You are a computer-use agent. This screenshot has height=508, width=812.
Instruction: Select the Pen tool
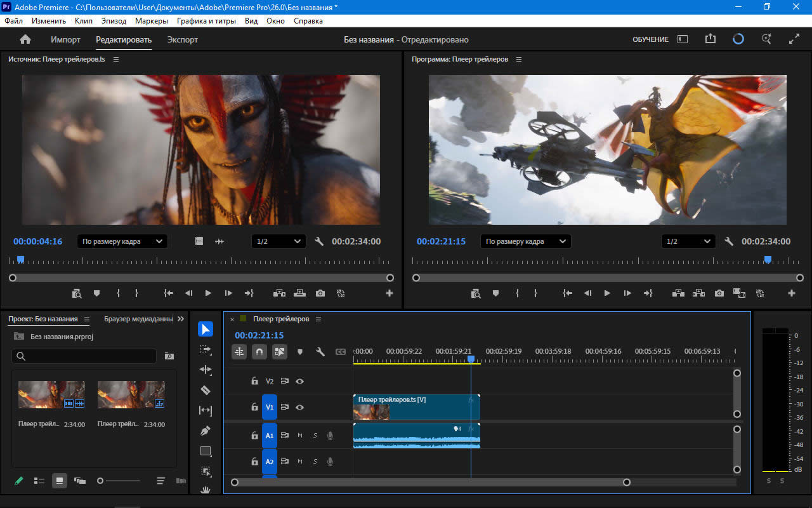tap(206, 431)
